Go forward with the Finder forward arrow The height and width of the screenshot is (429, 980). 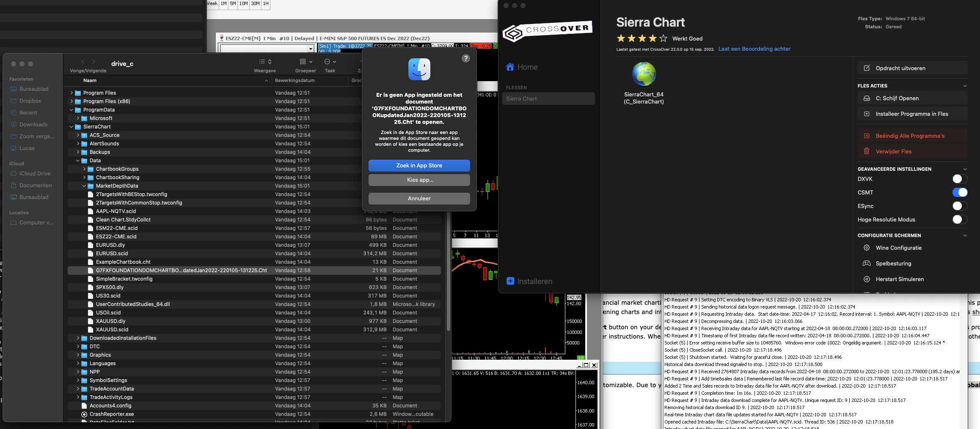[94, 62]
